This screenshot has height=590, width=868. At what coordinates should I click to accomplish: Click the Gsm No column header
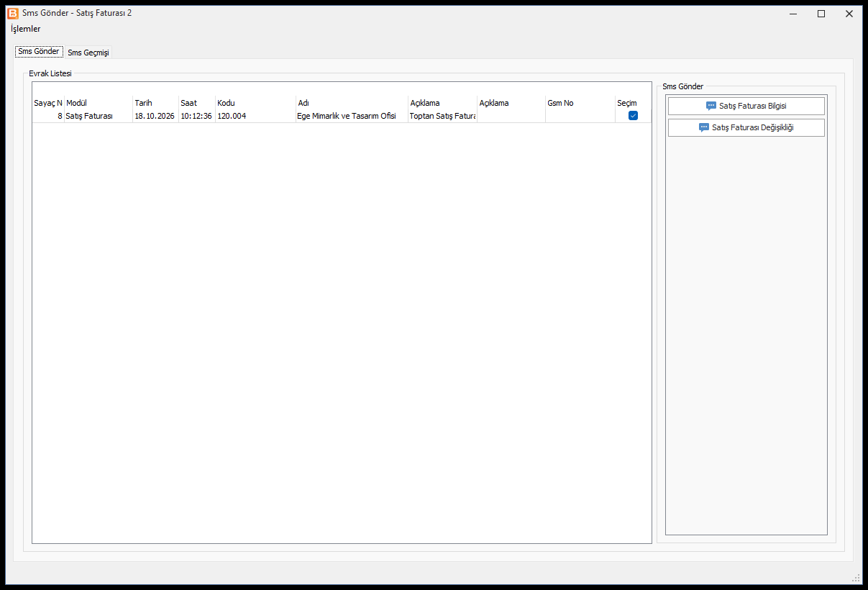(580, 103)
